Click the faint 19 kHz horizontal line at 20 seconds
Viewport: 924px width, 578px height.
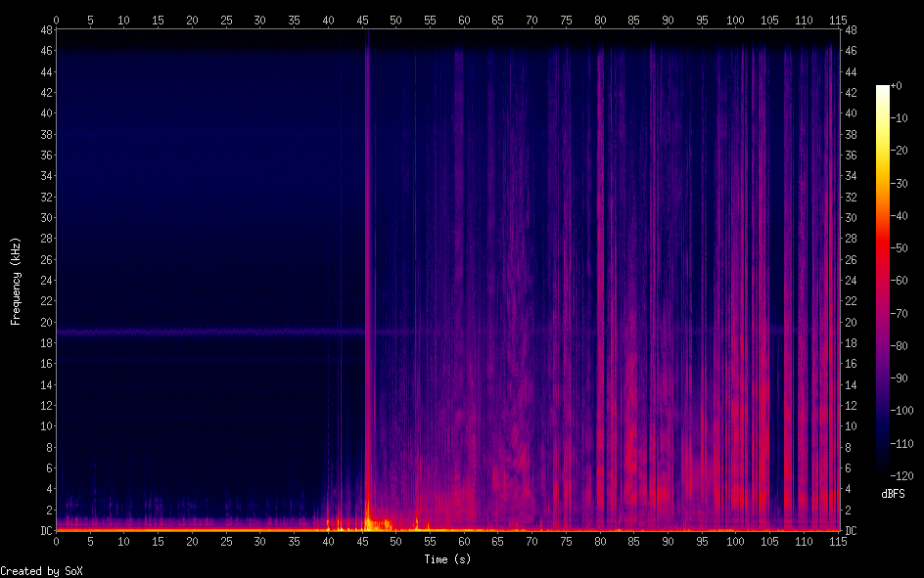coord(192,333)
